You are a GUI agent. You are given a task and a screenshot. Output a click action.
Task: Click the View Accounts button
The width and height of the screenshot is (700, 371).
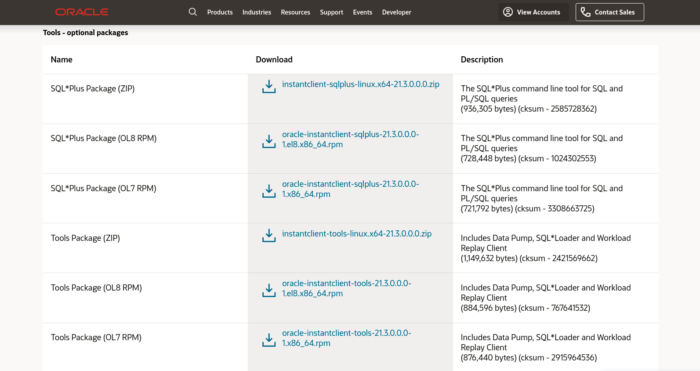tap(533, 12)
